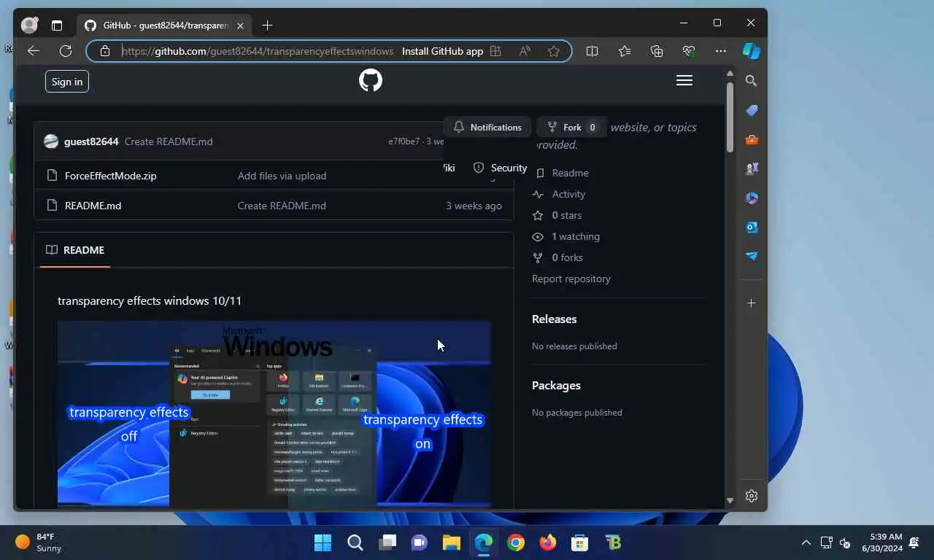Open ForceEffectMode.zip file
The image size is (934, 560).
110,176
